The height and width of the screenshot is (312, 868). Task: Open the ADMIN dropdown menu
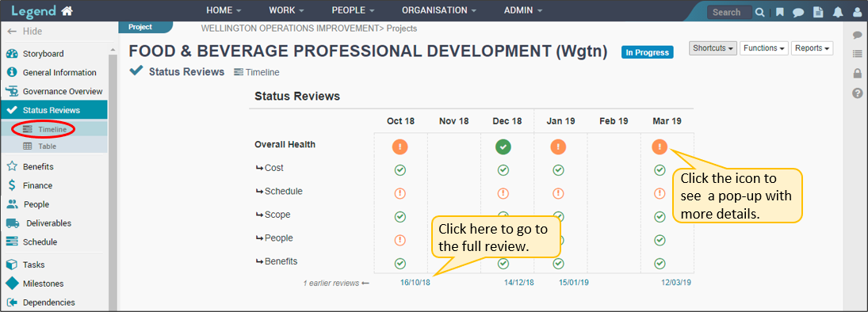[x=523, y=10]
